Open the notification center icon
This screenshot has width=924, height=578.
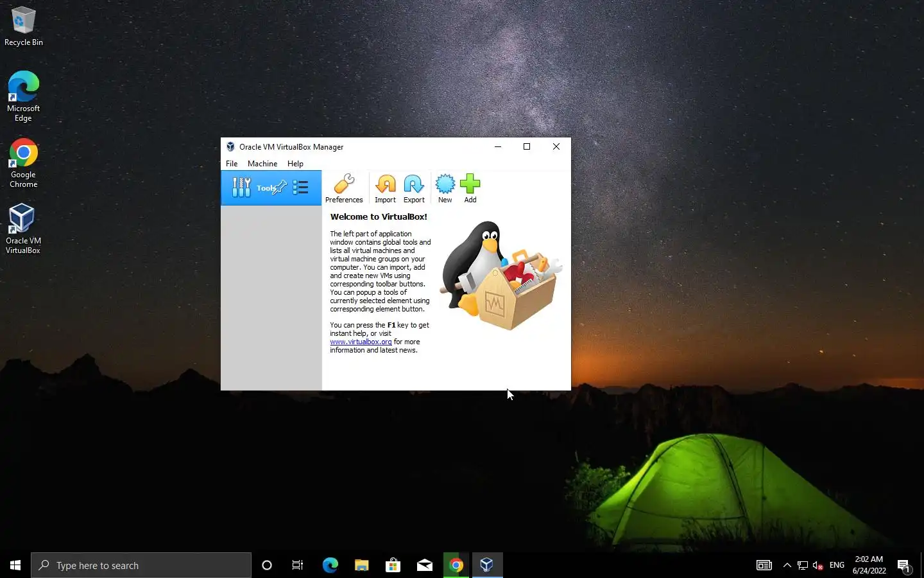click(x=905, y=566)
